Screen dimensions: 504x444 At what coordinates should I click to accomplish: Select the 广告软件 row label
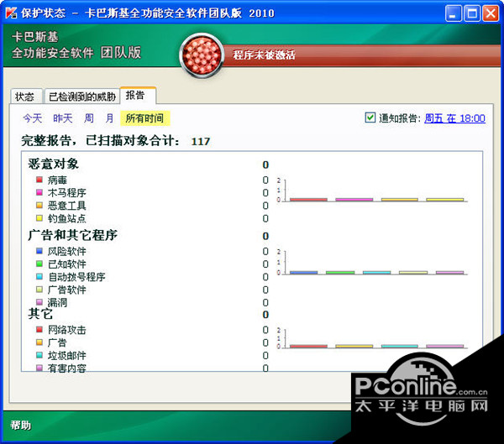[x=67, y=290]
